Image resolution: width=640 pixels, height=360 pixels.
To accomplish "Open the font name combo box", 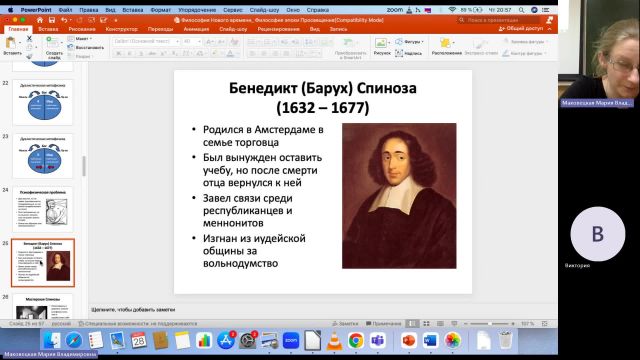I will coord(146,41).
